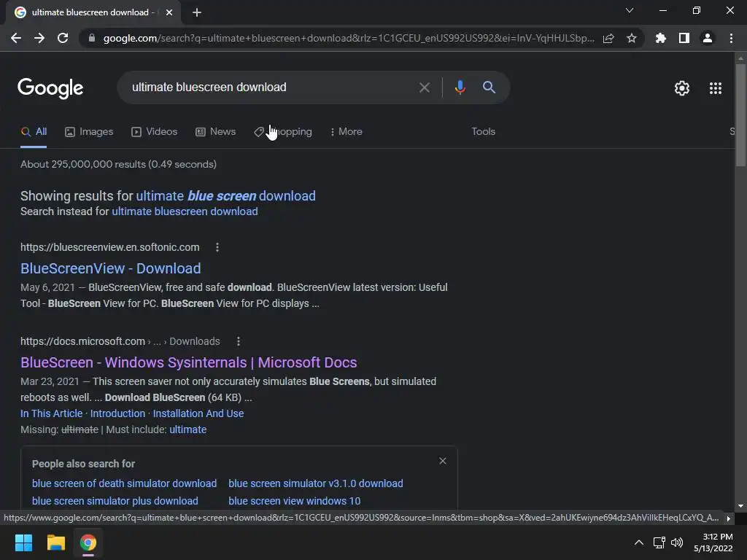This screenshot has height=560, width=747.
Task: Start voice search with microphone icon
Action: pos(460,87)
